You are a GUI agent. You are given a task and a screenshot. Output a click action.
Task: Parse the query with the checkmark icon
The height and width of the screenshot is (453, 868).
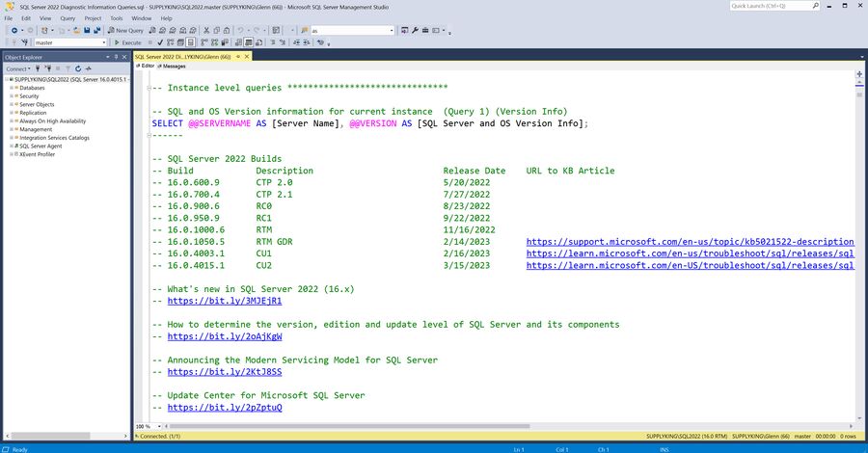click(x=160, y=42)
